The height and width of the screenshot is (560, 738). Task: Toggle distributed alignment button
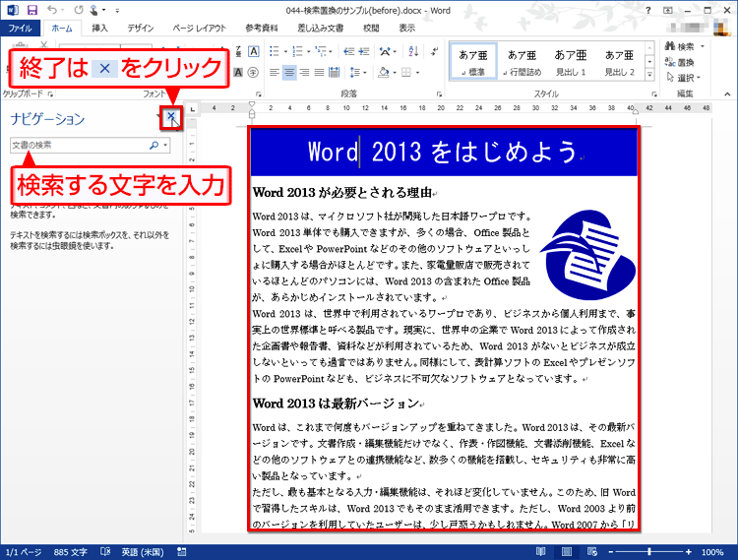[x=335, y=73]
